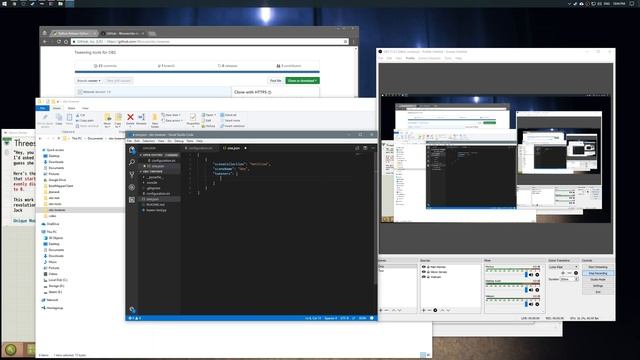The width and height of the screenshot is (640, 360).
Task: Click Settings button in OBS controls
Action: 598,286
